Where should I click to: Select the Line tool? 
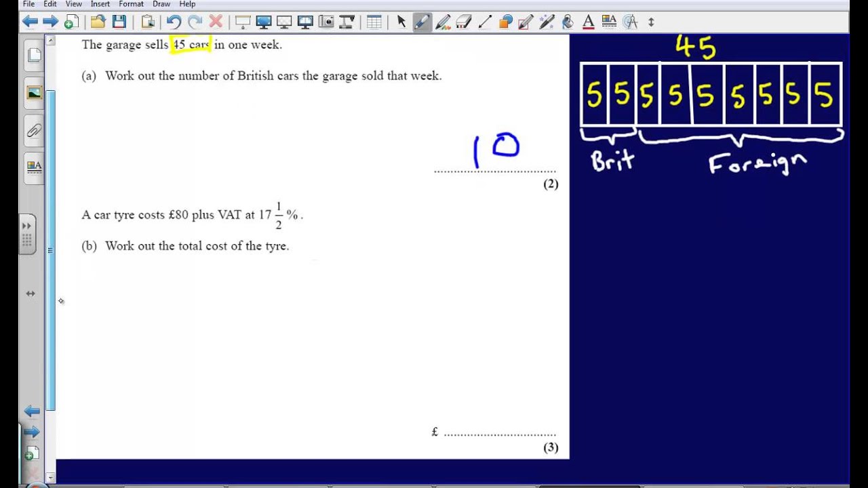click(485, 22)
